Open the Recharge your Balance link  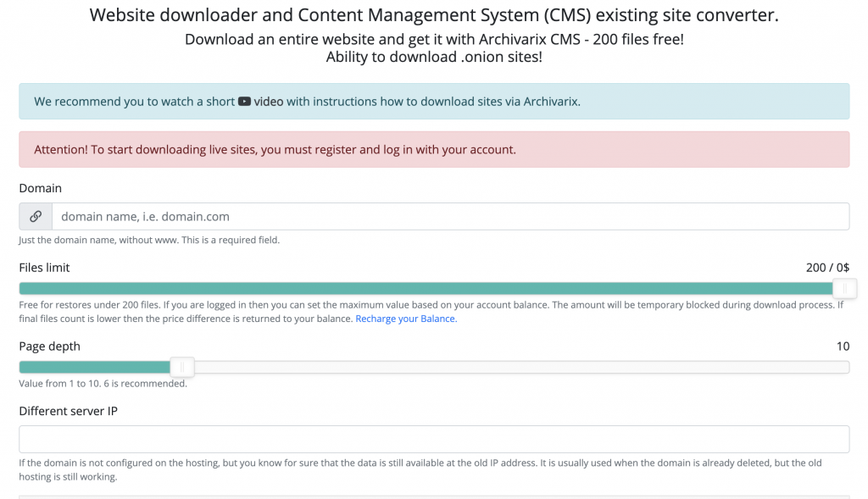[x=406, y=319]
